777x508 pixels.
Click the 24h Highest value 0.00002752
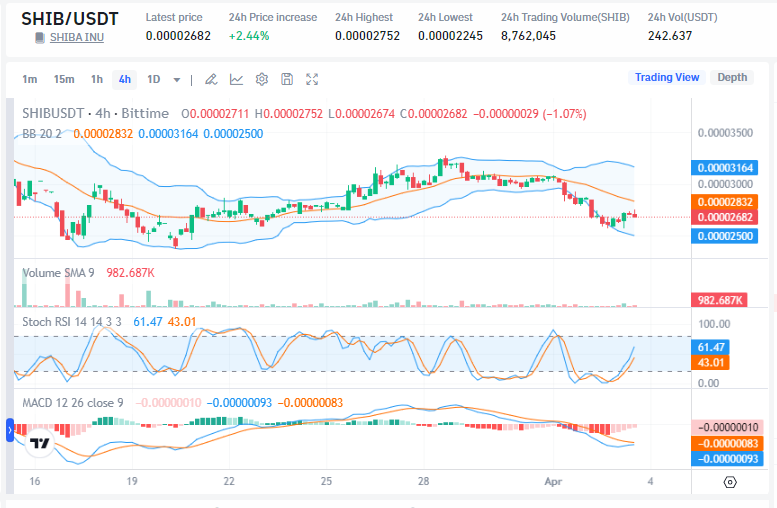(367, 36)
